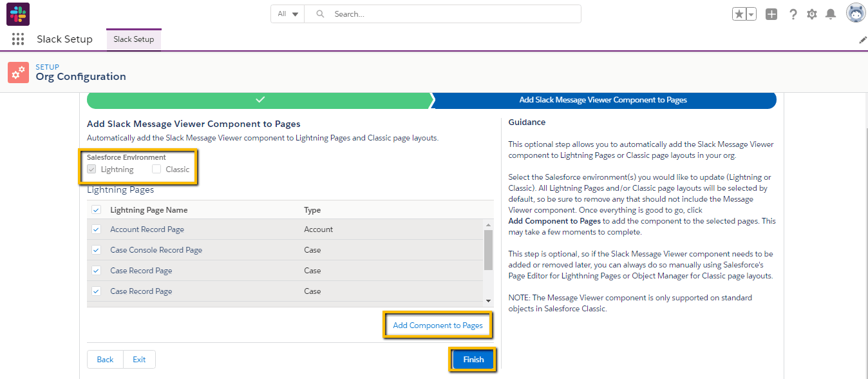The image size is (868, 379).
Task: Expand the favorites list dropdown arrow
Action: pyautogui.click(x=751, y=14)
